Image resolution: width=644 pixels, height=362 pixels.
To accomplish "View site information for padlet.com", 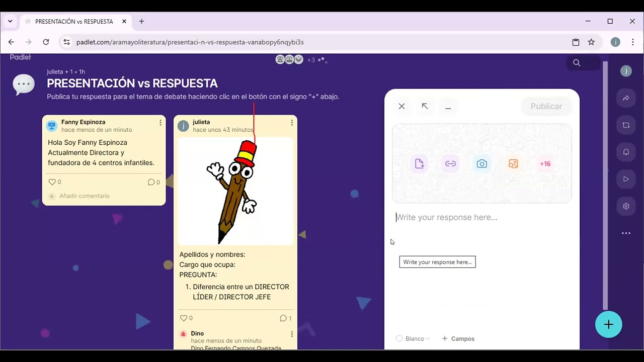I will (x=66, y=42).
